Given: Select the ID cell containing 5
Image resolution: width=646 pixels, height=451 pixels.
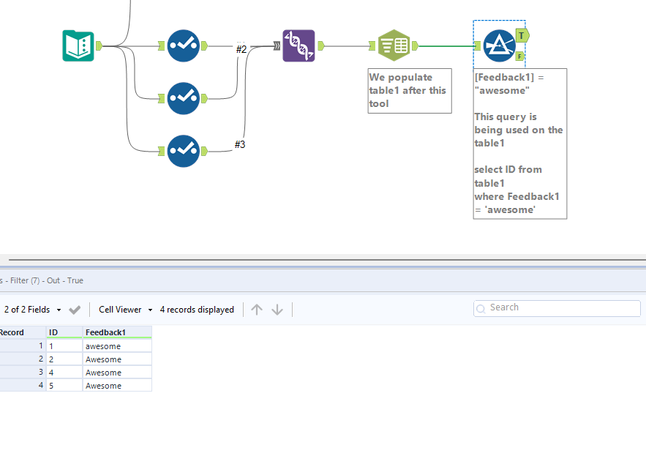Looking at the screenshot, I should (64, 386).
